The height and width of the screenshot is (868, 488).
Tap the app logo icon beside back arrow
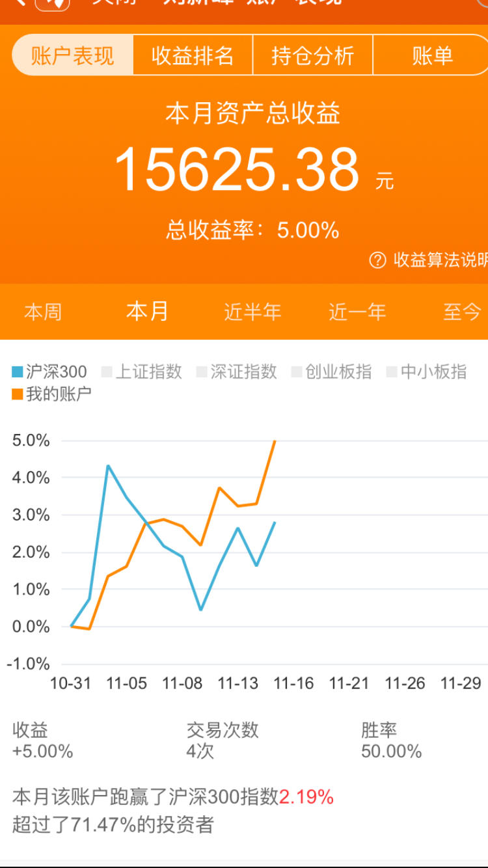coord(52,4)
